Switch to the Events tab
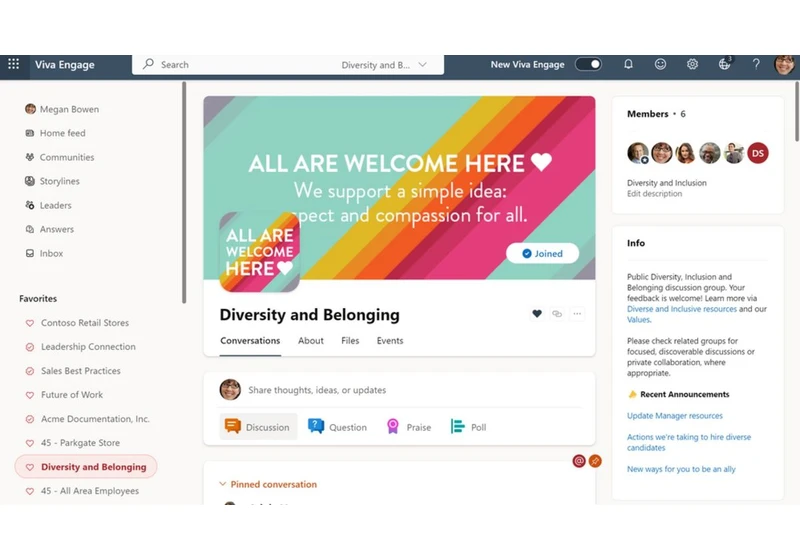The image size is (800, 560). [x=390, y=341]
